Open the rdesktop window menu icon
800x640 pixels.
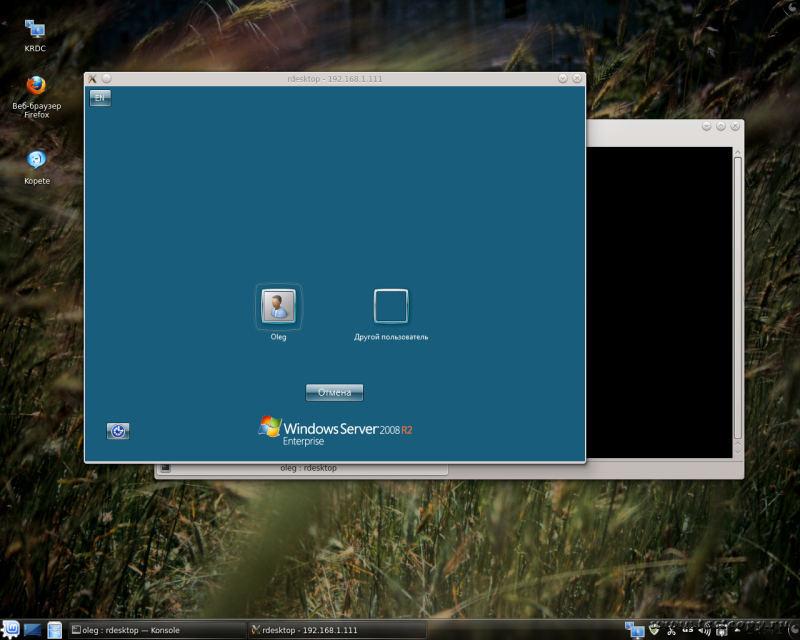coord(91,78)
